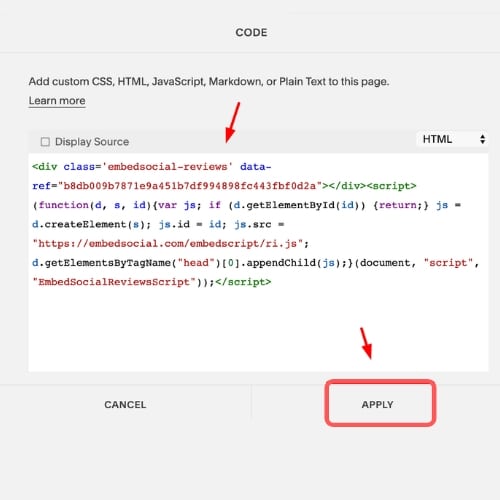This screenshot has width=500, height=500.
Task: Place cursor on d.createElement(s) call
Action: [88, 224]
